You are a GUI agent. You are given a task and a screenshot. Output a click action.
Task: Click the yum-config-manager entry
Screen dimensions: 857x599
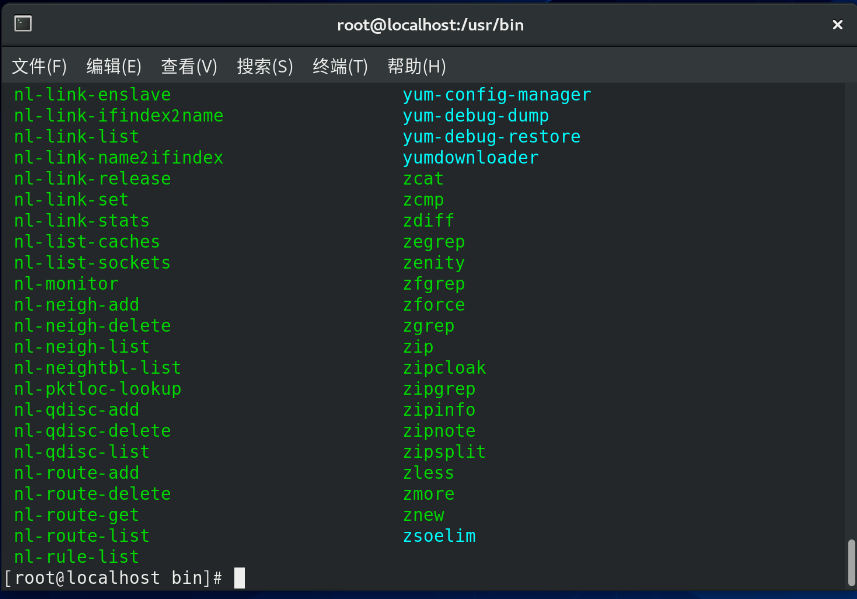[x=497, y=95]
